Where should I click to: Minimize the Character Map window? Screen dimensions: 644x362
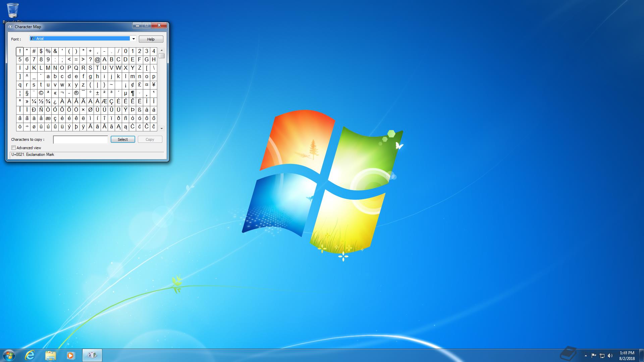[x=137, y=25]
